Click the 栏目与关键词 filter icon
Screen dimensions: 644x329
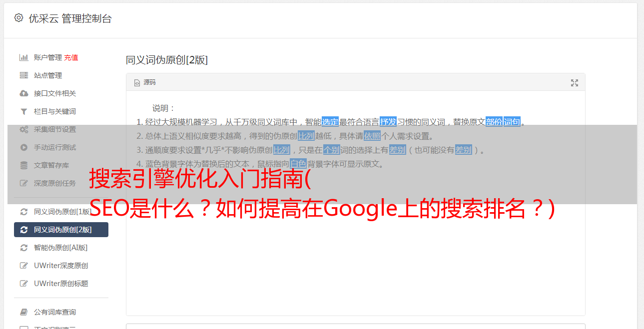(x=23, y=111)
